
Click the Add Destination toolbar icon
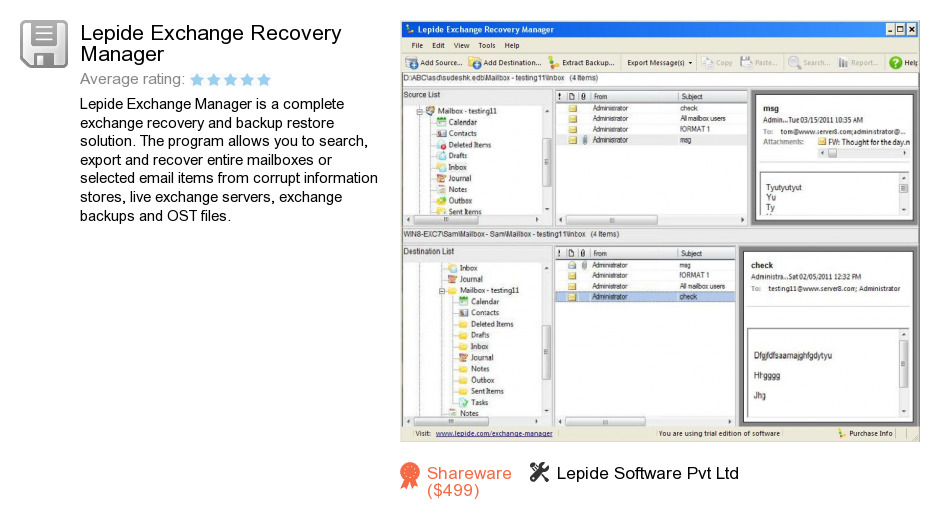(475, 62)
